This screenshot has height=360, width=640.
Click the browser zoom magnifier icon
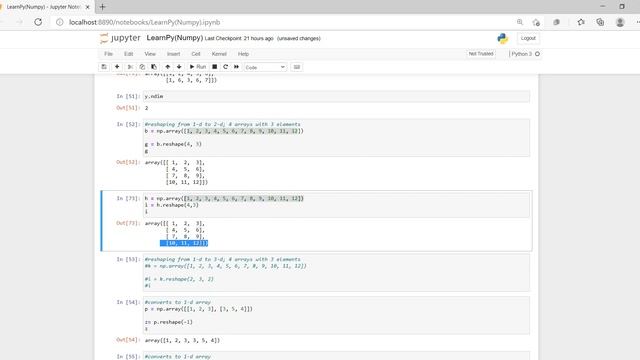520,22
